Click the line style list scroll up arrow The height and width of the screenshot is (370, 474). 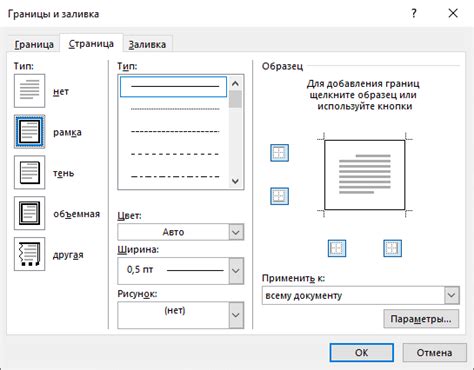point(235,83)
